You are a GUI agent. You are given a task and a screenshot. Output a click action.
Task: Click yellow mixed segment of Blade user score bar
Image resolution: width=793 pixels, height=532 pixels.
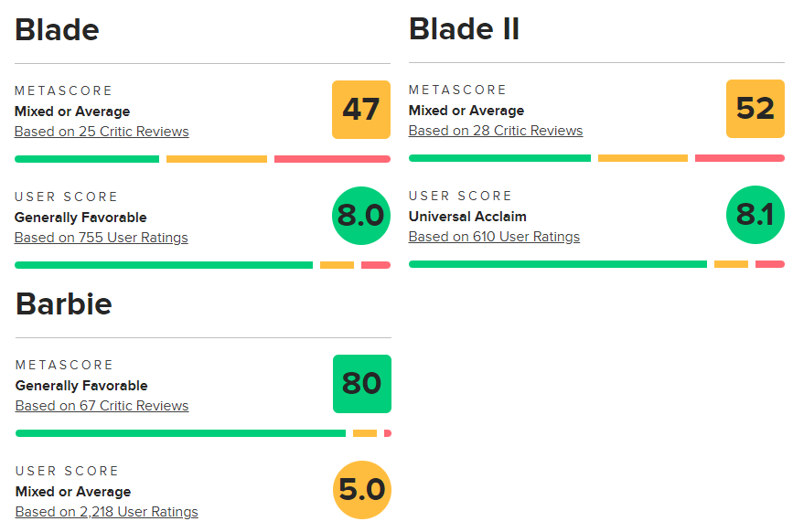tap(337, 265)
